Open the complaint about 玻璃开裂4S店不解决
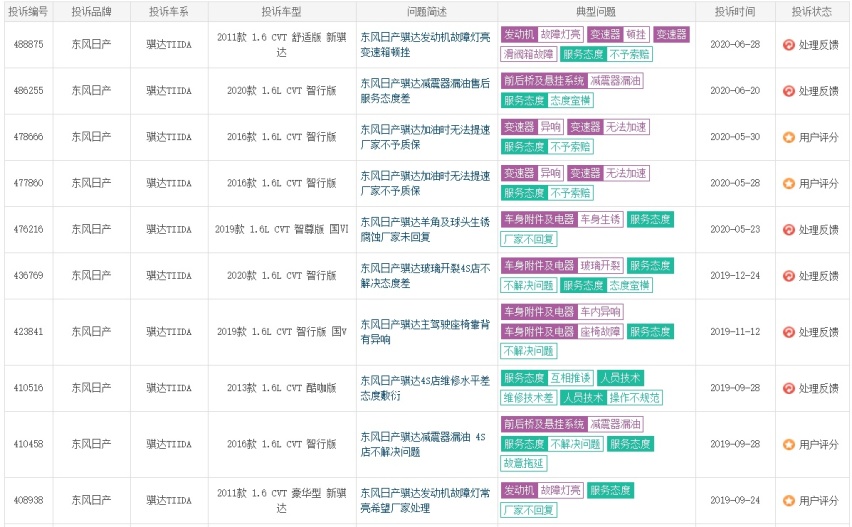 [425, 275]
